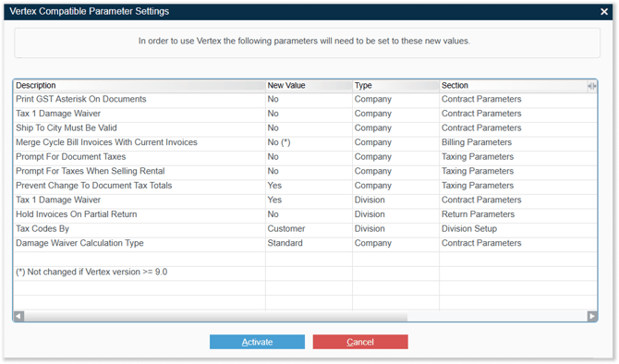Select Prompt For Taxes When Selling Rental
Screen dimensions: 619x364
[x=305, y=171]
